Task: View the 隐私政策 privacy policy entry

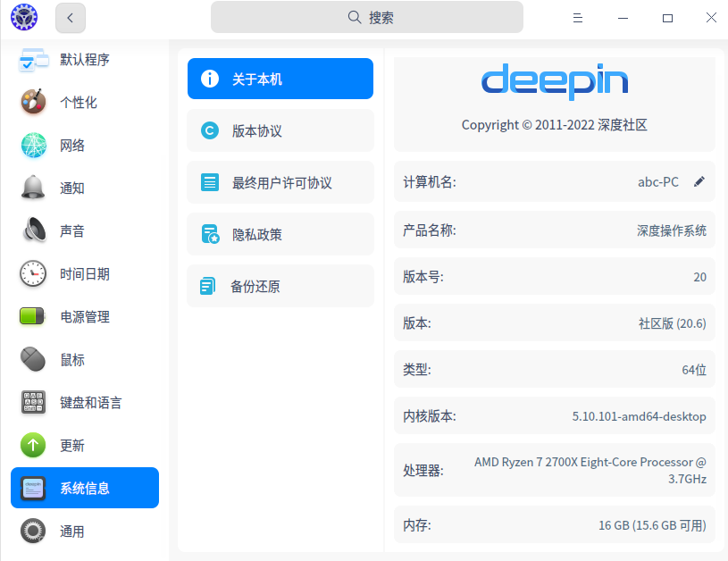Action: click(x=280, y=234)
